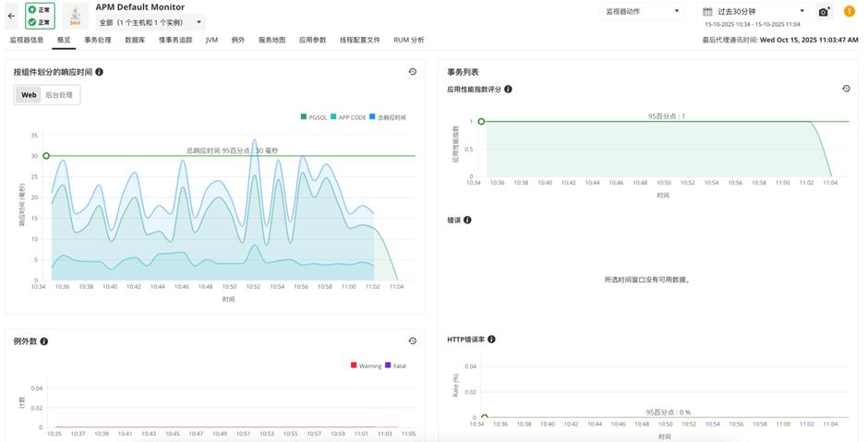The image size is (868, 442).
Task: Select the Web toggle button
Action: coord(29,95)
